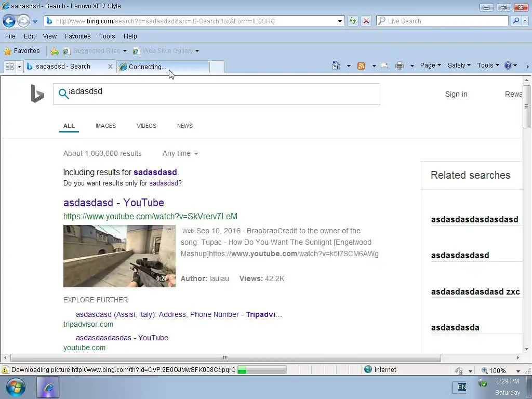Click related search asdasdasdasd zxc
532x399 pixels.
click(x=475, y=292)
